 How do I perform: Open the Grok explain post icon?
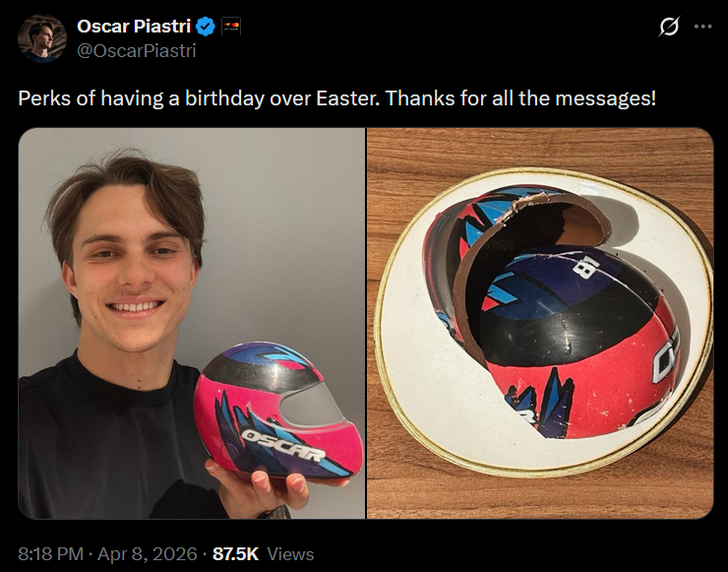click(x=669, y=28)
